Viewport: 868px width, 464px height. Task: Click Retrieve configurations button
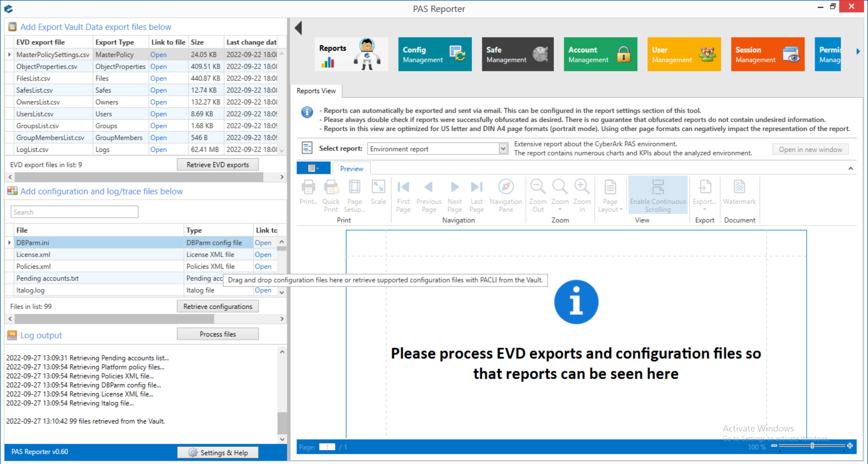pos(217,306)
